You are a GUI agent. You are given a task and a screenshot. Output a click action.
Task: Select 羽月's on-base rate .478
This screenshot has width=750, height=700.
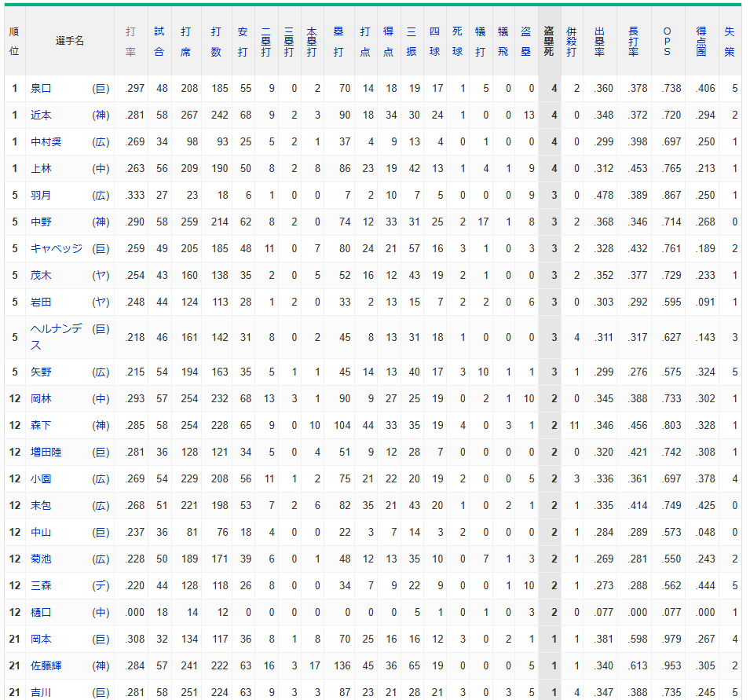(x=604, y=196)
